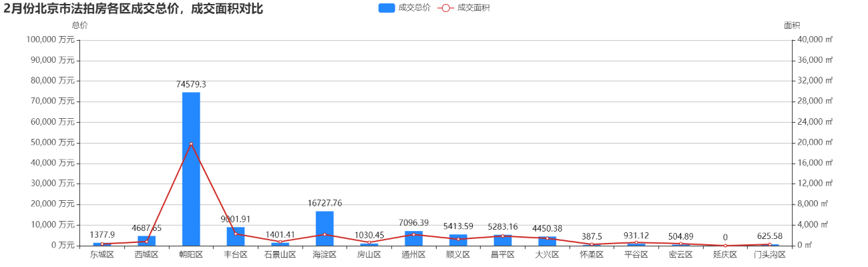Click the 大兴区 axis label
The image size is (868, 267).
pos(548,255)
